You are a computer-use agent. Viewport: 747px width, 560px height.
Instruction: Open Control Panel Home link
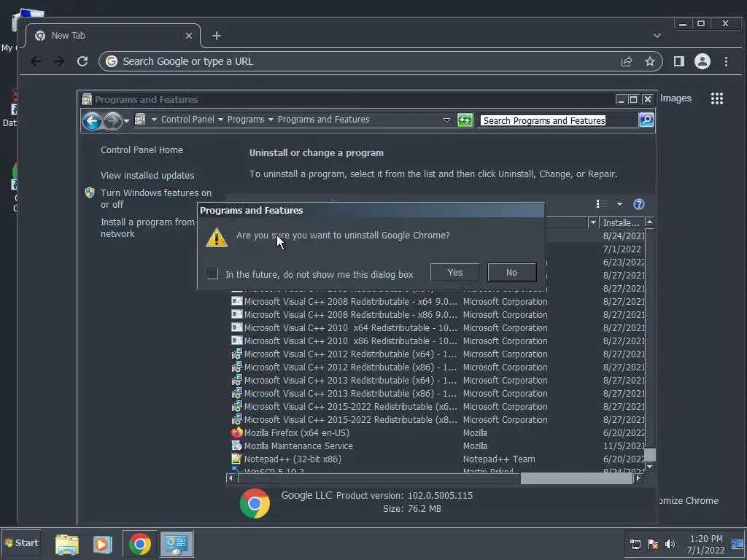142,150
